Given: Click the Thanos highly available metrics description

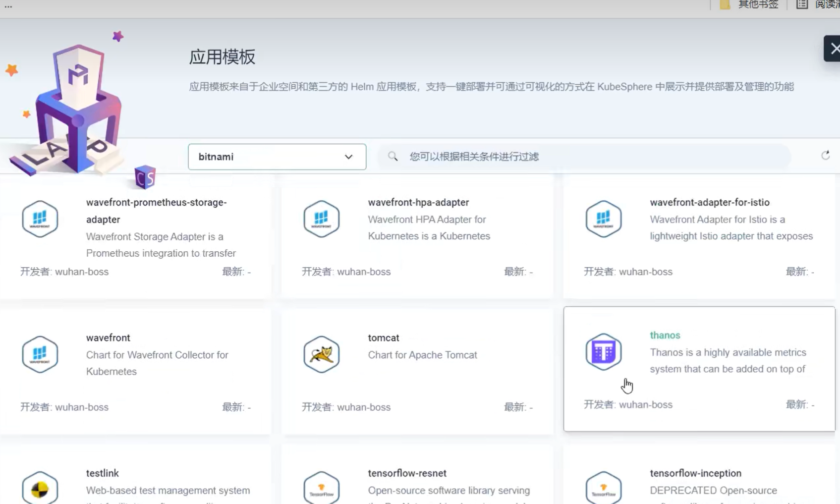Looking at the screenshot, I should point(728,361).
